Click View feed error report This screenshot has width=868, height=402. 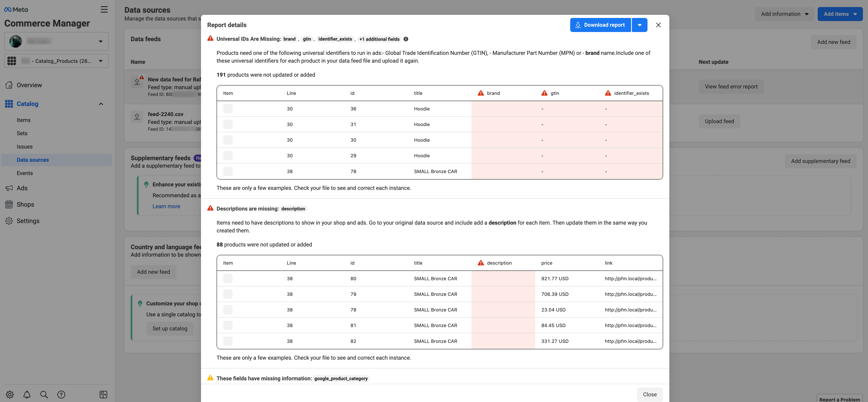(731, 87)
